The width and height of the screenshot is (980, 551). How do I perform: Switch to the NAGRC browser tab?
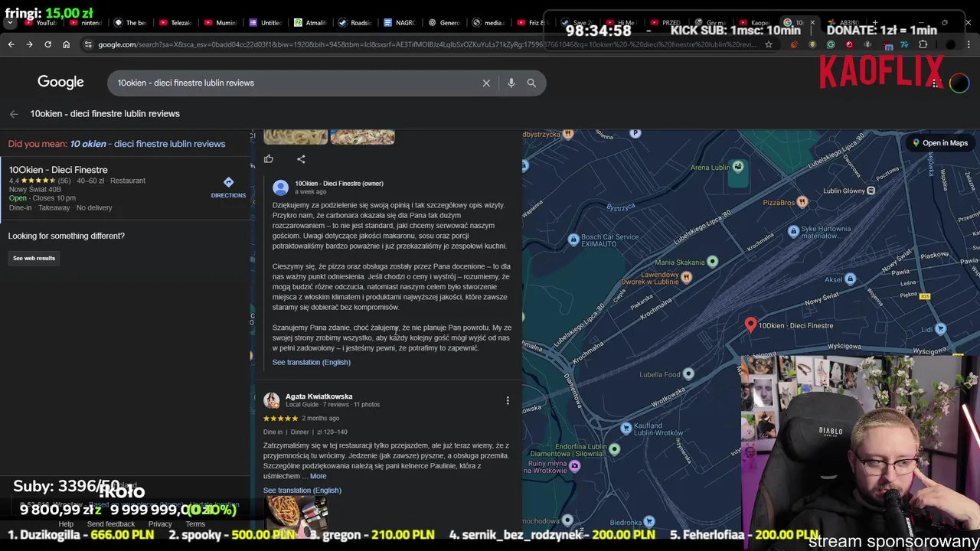(x=399, y=23)
